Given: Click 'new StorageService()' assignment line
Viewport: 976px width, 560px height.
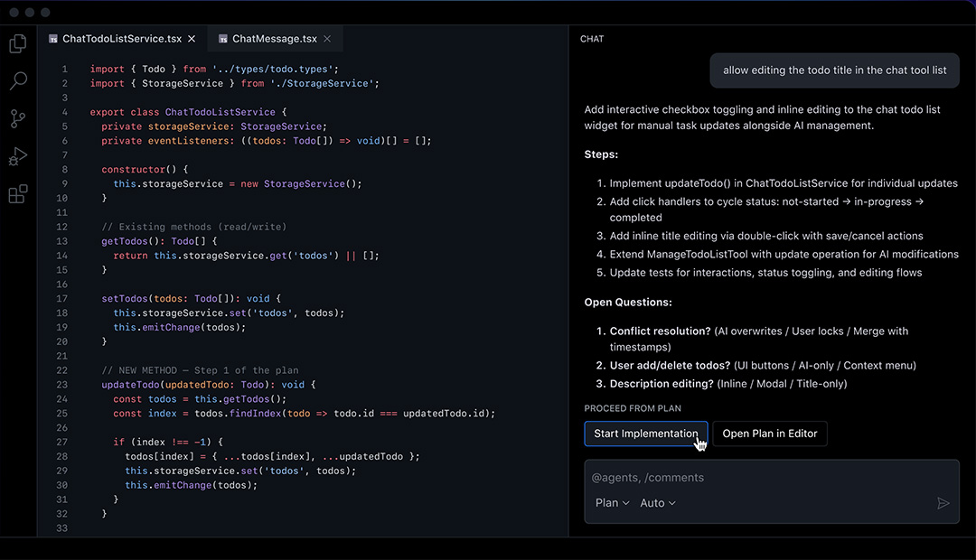Looking at the screenshot, I should click(237, 183).
